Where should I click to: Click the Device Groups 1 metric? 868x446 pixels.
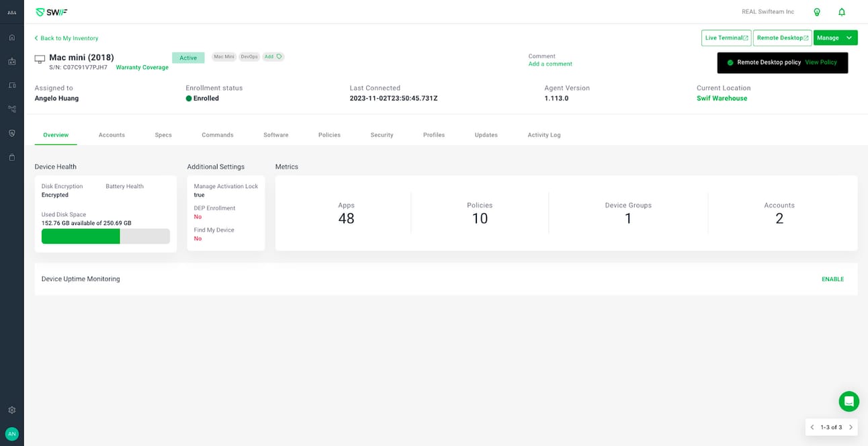pyautogui.click(x=628, y=214)
